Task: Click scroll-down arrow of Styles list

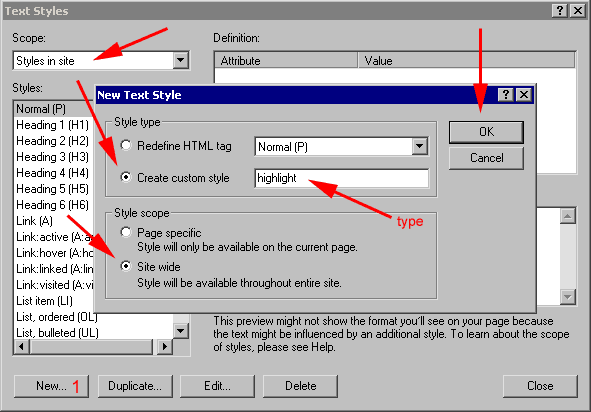Action: point(181,331)
